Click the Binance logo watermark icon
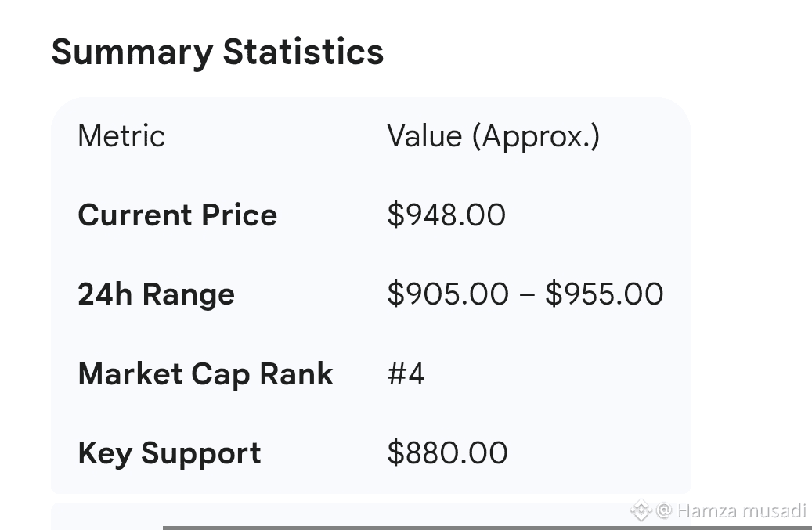812x530 pixels. point(641,511)
